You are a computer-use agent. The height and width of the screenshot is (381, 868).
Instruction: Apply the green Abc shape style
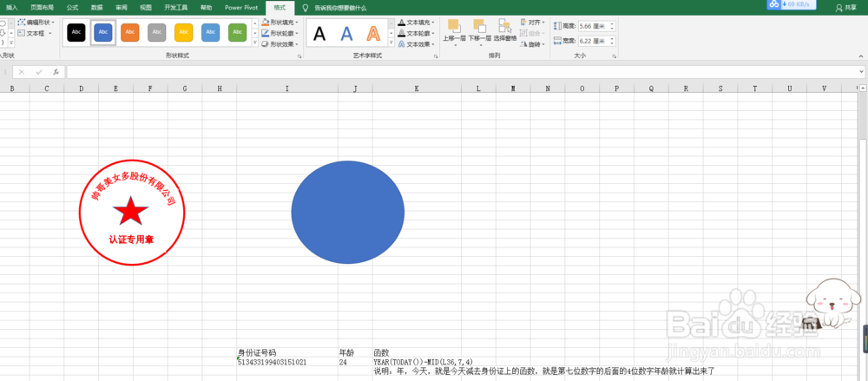pos(238,33)
